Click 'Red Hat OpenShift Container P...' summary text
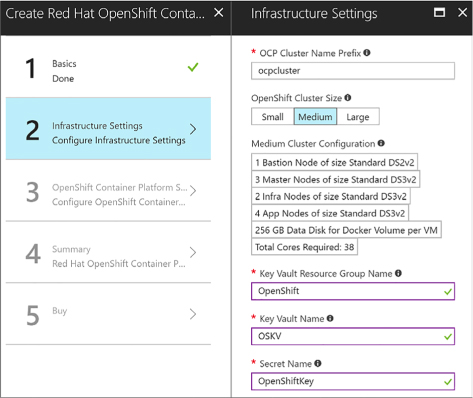Viewport: 473px width, 398px height. [119, 263]
